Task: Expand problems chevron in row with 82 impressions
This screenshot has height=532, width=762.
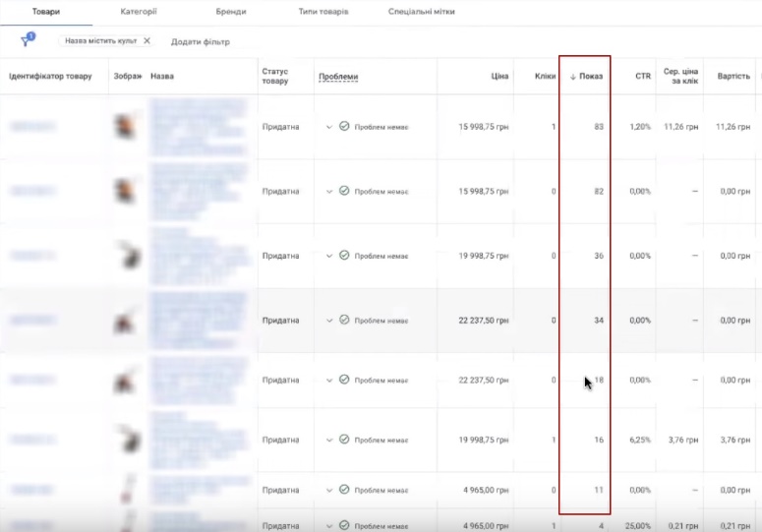Action: pos(329,191)
